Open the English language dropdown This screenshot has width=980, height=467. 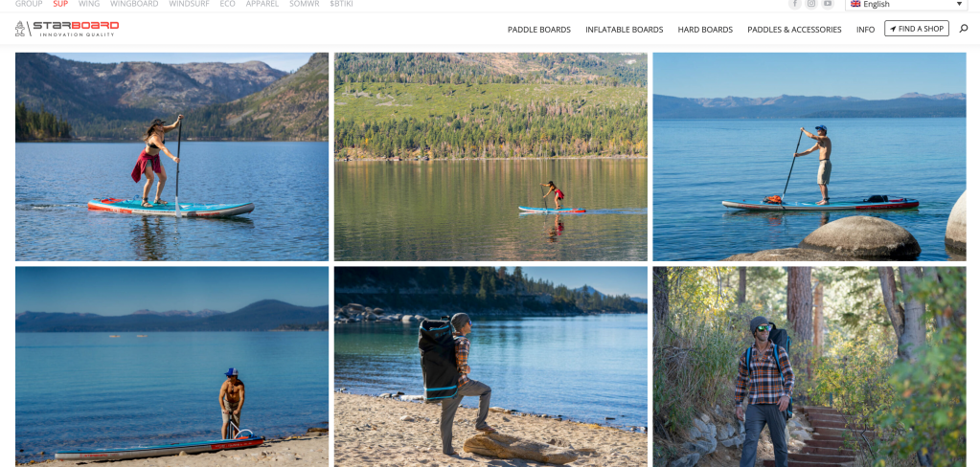pyautogui.click(x=905, y=5)
